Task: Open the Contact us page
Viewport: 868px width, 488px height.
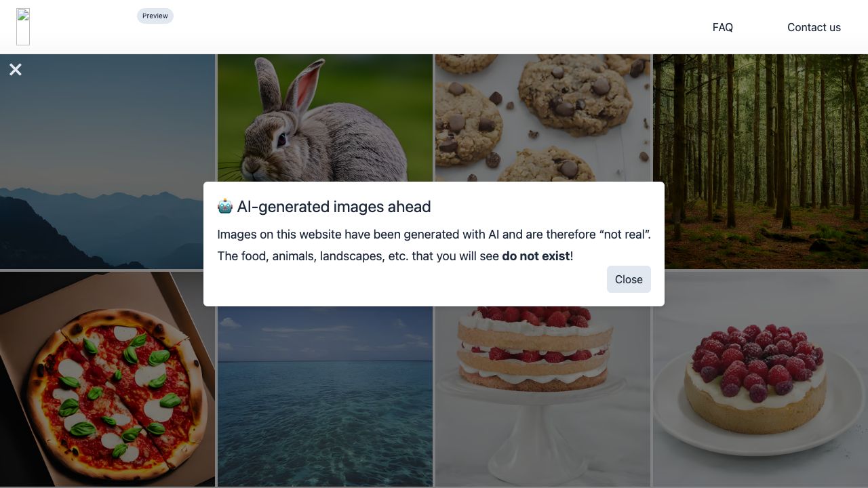Action: tap(814, 27)
